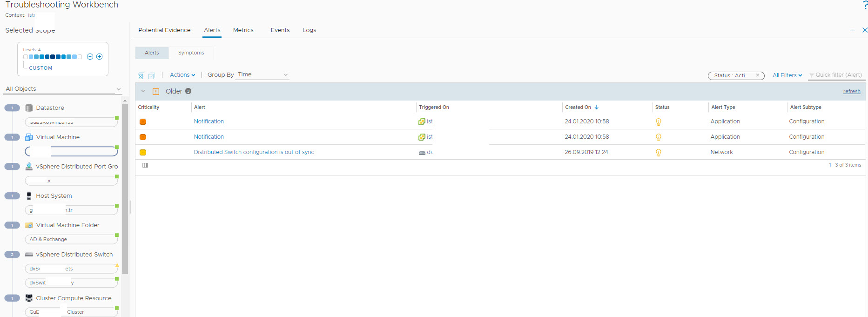Click the help question mark icon
The width and height of the screenshot is (868, 317).
click(x=865, y=5)
